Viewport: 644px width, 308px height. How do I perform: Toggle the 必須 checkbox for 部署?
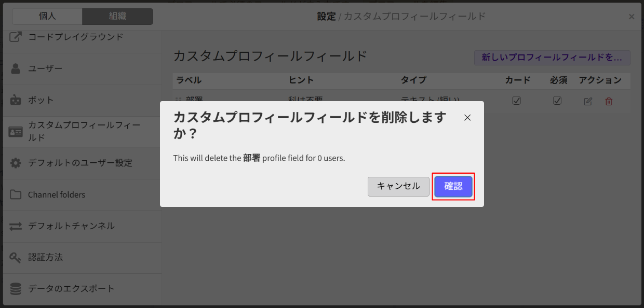coord(557,101)
